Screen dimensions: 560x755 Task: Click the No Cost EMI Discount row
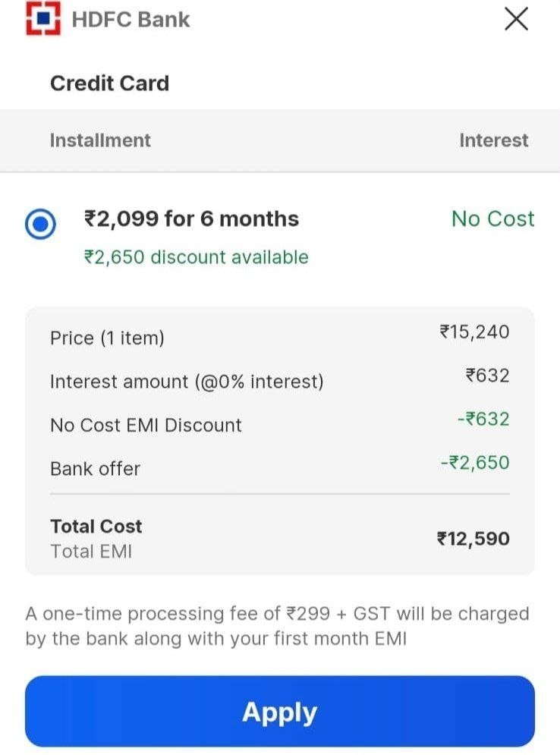coord(280,423)
